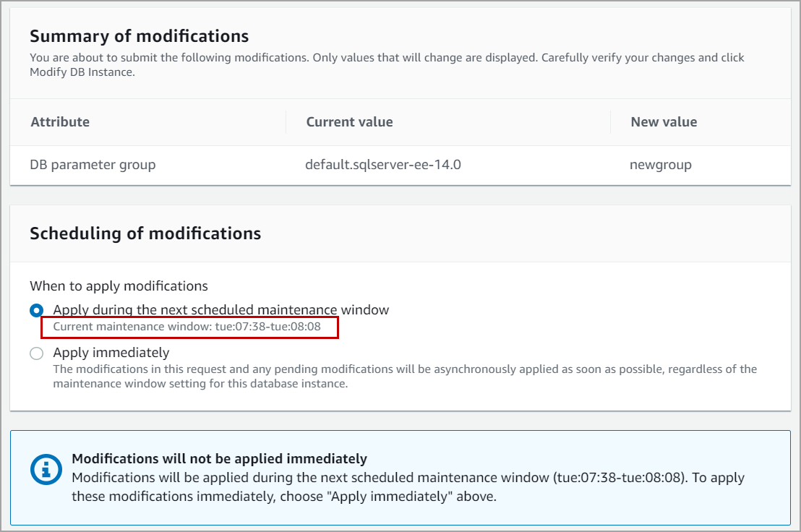Click the Current value column header
Screen dimensions: 801x532
coord(349,122)
